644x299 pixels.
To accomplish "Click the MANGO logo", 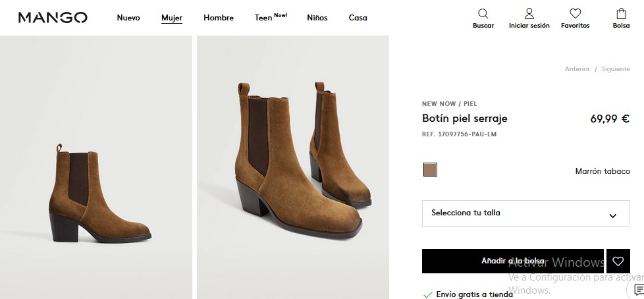I will point(53,18).
